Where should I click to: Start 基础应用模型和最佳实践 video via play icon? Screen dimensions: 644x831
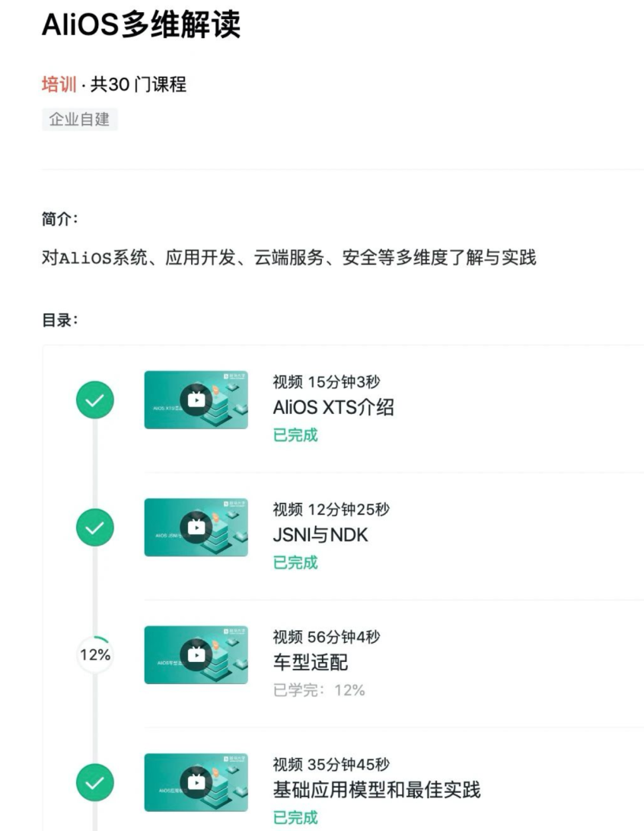click(196, 782)
